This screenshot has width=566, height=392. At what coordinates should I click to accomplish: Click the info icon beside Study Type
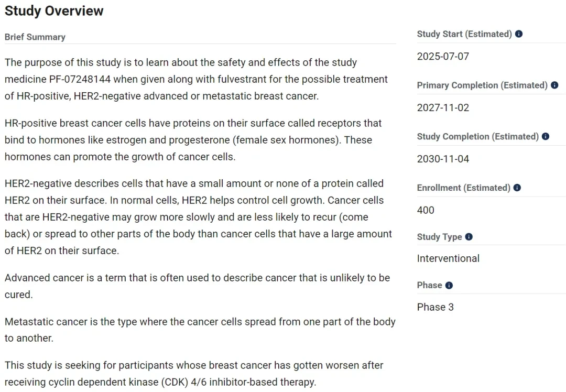coord(469,237)
